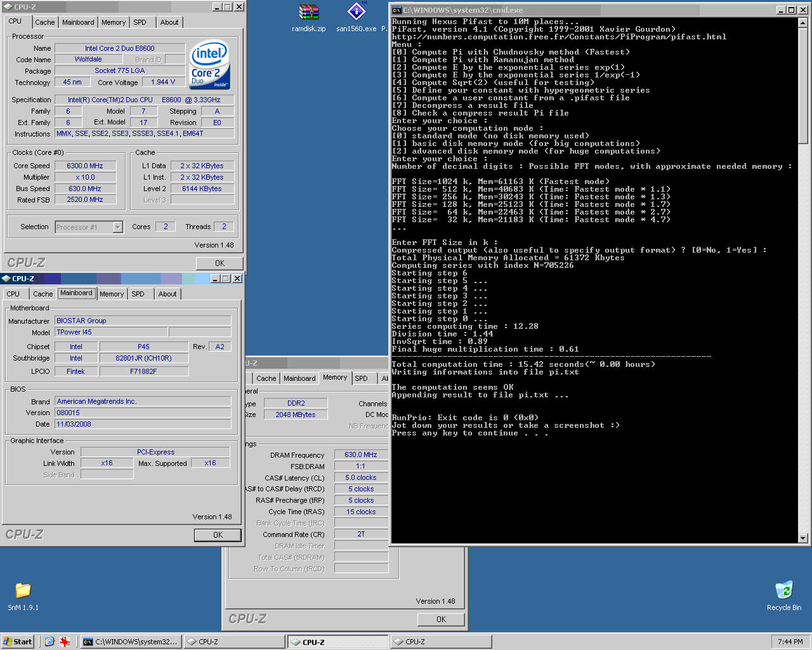Click the 'DDR2' memory type value
Screen dimensions: 812x650
point(296,404)
